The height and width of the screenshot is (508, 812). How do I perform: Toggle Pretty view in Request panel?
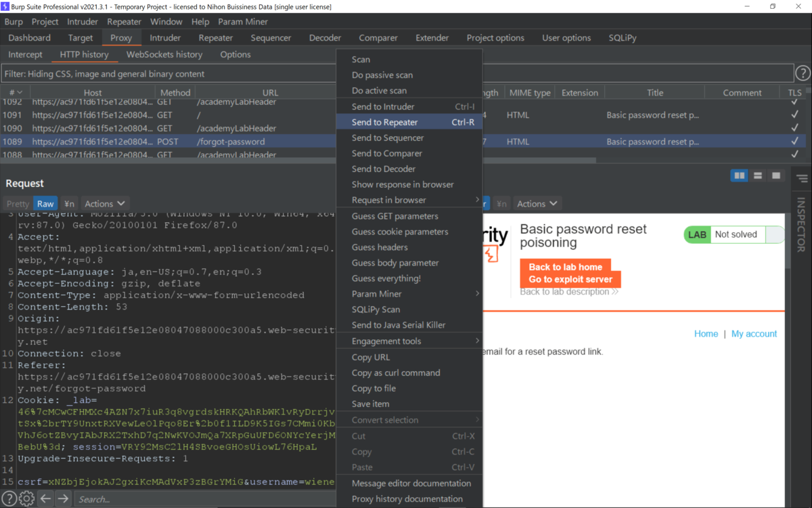tap(18, 203)
